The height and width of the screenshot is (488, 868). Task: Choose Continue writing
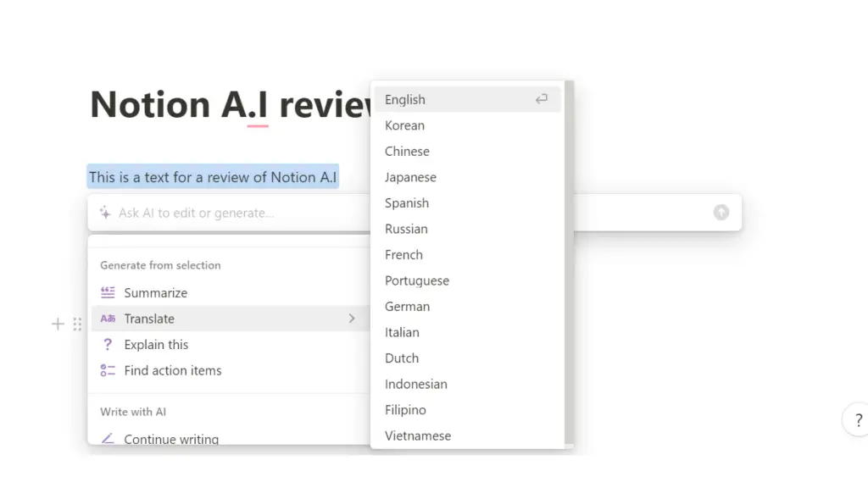tap(229, 438)
